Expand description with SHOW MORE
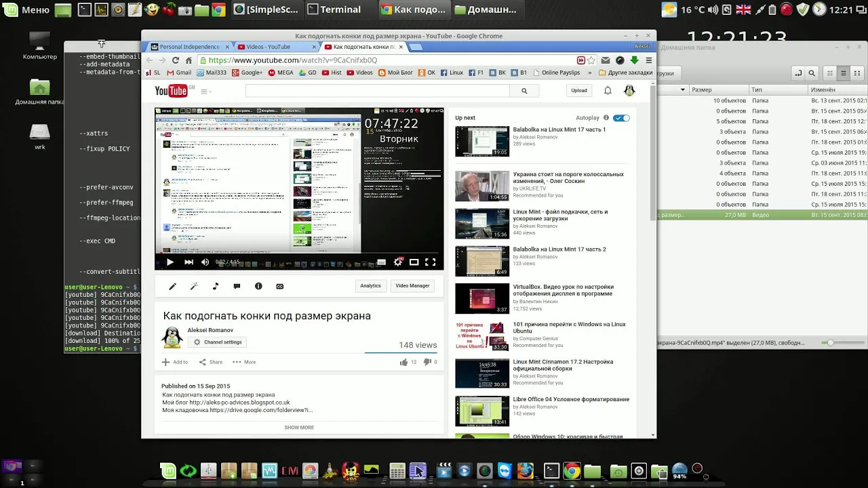The width and height of the screenshot is (868, 488). coord(299,428)
